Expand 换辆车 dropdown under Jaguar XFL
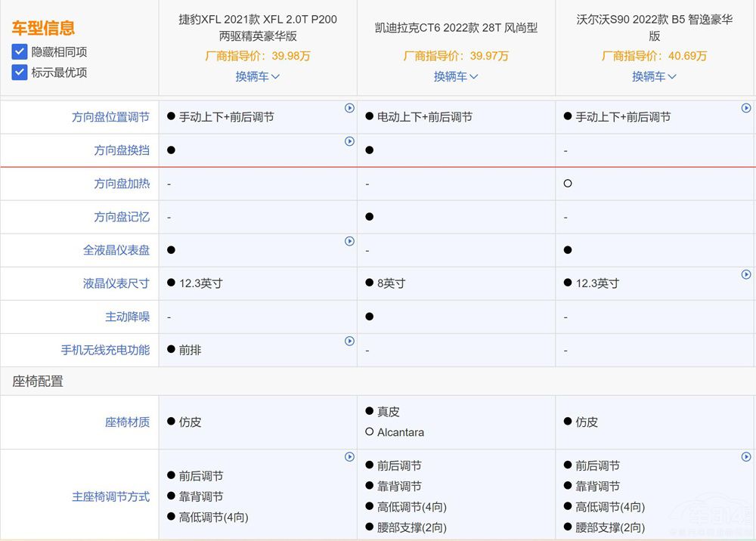The width and height of the screenshot is (756, 541). tap(258, 76)
